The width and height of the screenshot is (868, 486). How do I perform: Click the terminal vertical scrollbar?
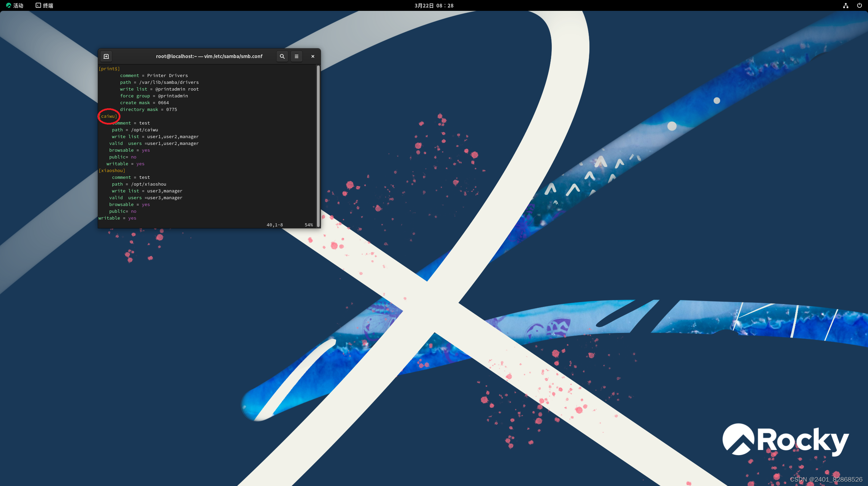coord(318,146)
